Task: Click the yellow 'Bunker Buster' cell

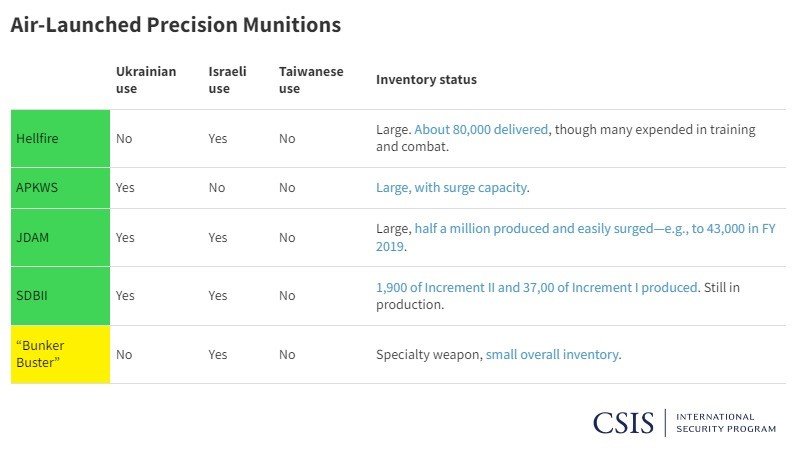Action: point(60,354)
